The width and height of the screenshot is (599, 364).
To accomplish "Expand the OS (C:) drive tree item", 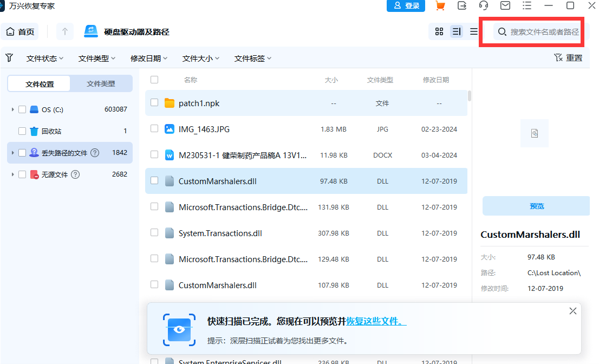I will coord(12,109).
